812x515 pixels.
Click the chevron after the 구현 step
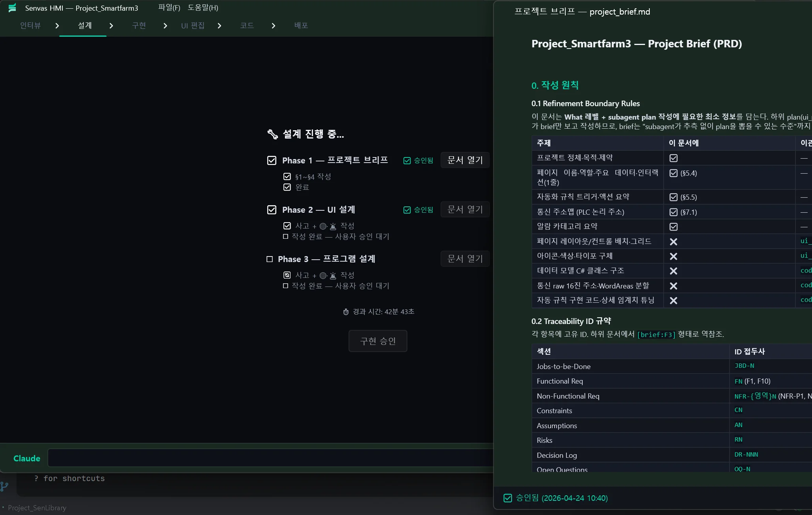[x=165, y=26]
